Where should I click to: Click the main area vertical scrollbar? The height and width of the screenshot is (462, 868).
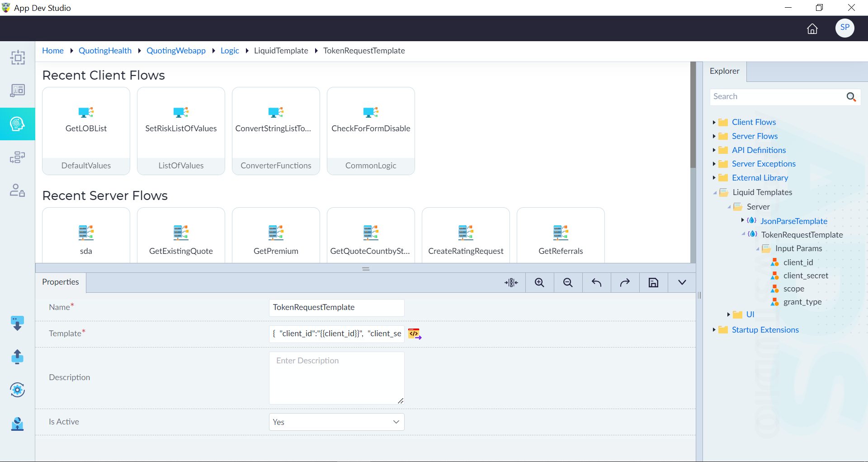(693, 115)
